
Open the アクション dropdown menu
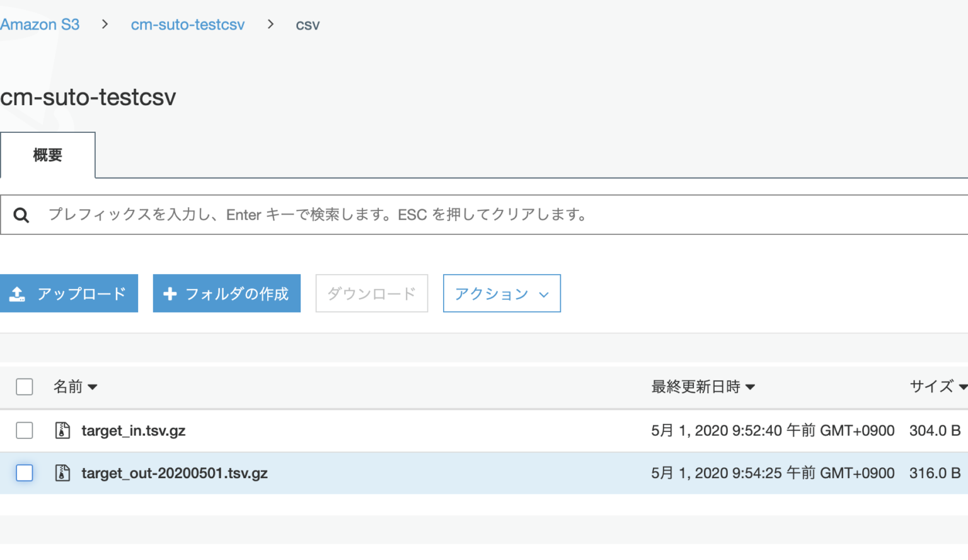coord(502,293)
